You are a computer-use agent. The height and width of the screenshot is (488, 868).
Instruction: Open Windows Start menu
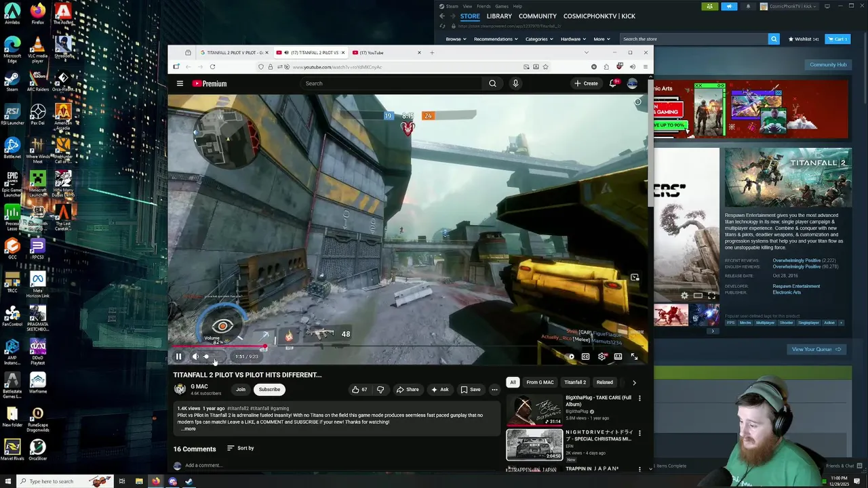pyautogui.click(x=8, y=481)
